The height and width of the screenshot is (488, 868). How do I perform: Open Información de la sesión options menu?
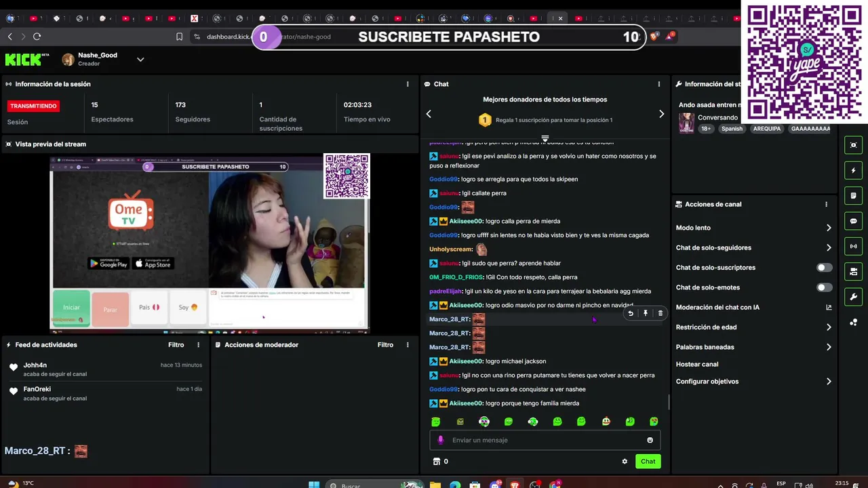(408, 84)
